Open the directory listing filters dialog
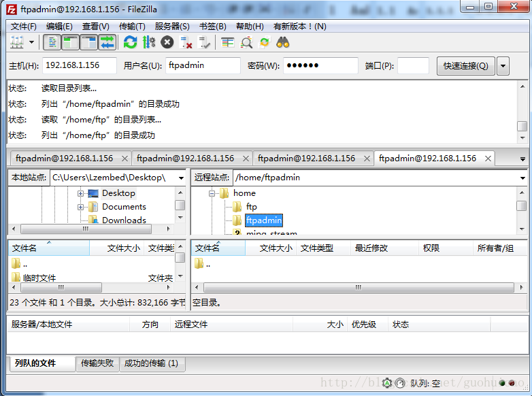The width and height of the screenshot is (532, 396). click(x=228, y=42)
